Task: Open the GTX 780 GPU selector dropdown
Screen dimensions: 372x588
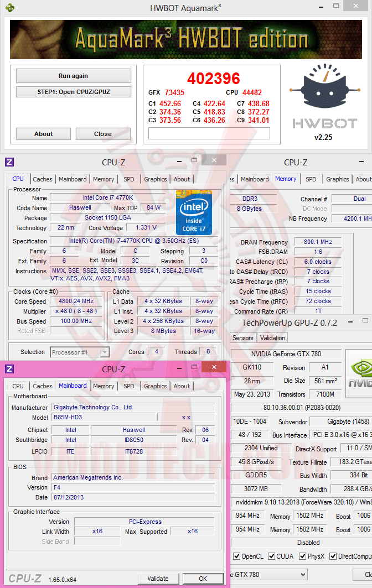Action: point(303,574)
